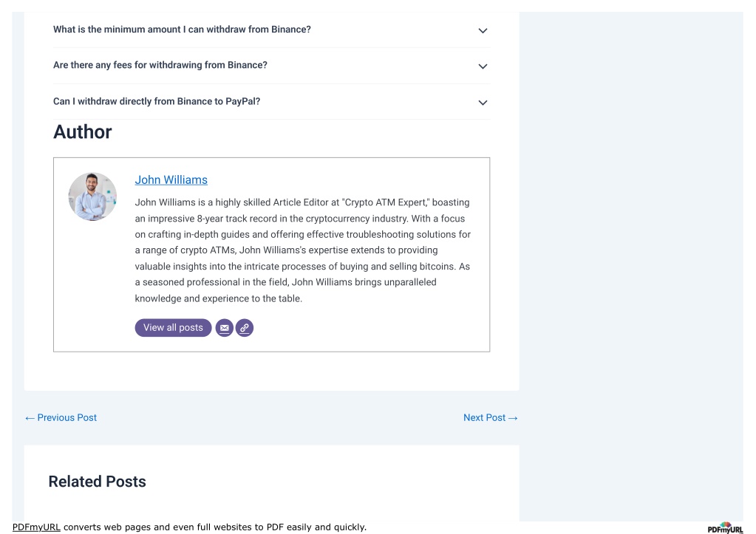Click the author email envelope icon

pos(224,328)
